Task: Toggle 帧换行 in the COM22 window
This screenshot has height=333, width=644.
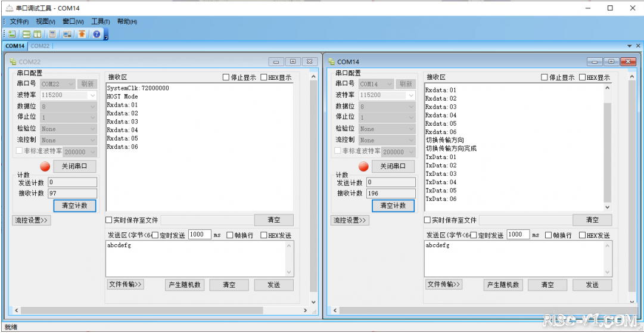Action: 230,235
